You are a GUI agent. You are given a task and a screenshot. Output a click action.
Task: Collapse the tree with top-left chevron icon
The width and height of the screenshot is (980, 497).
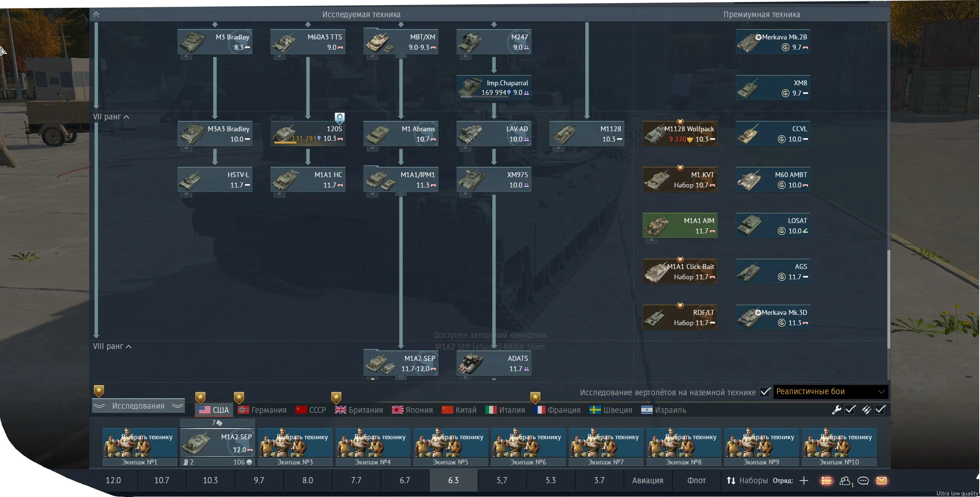click(x=96, y=15)
